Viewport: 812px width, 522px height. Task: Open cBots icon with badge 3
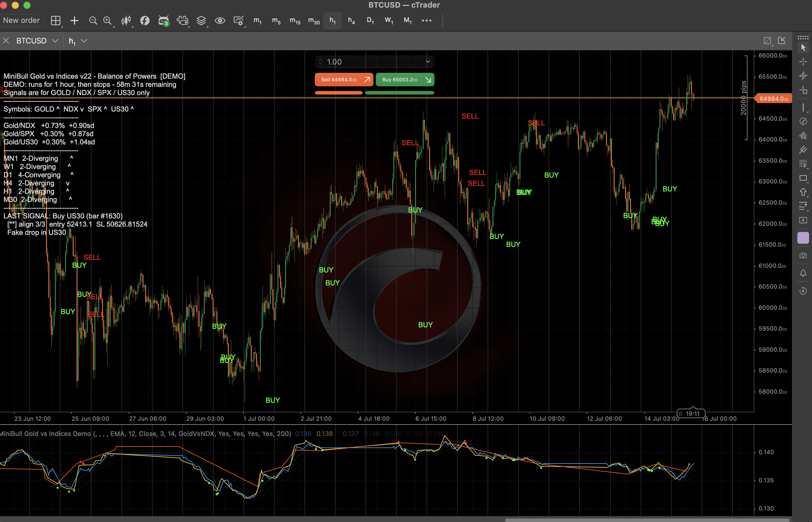point(164,21)
